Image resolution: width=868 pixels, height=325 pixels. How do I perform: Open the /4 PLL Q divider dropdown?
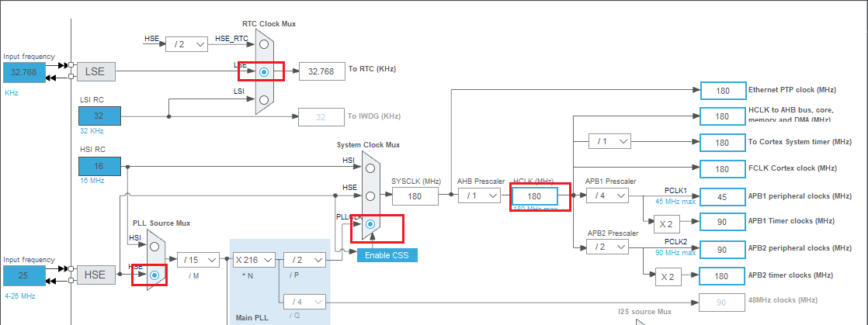tap(304, 302)
